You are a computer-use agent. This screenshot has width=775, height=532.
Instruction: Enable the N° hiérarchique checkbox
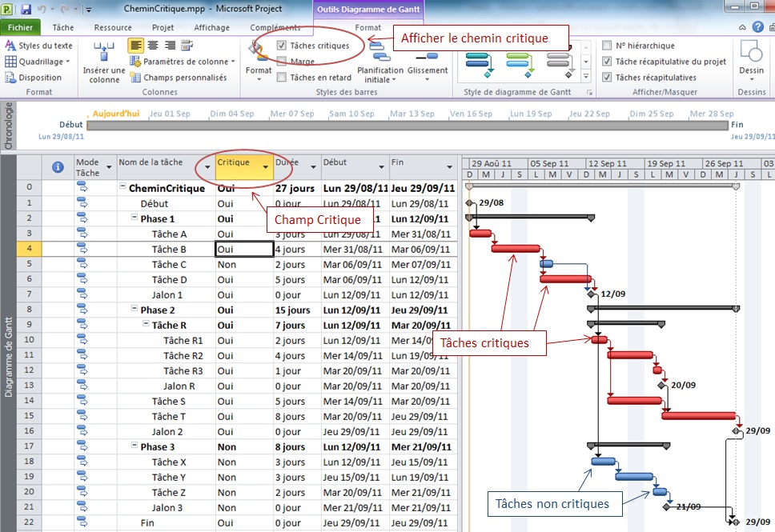pyautogui.click(x=607, y=46)
